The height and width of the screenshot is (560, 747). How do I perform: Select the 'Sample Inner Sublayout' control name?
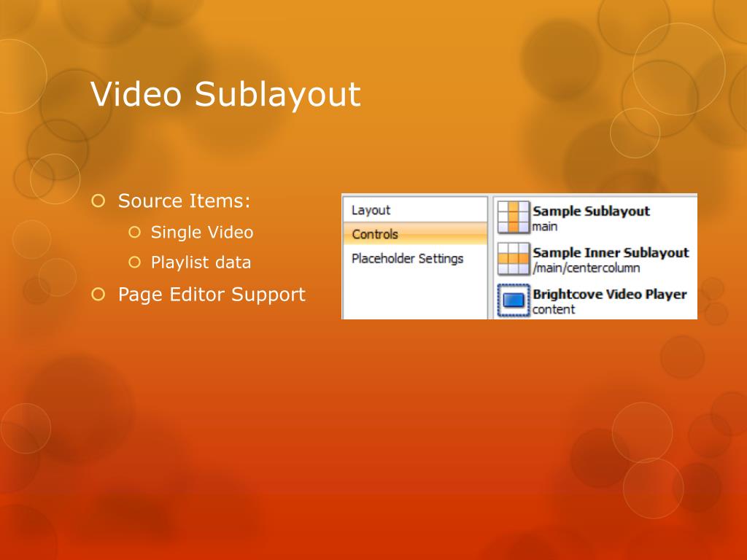point(611,252)
